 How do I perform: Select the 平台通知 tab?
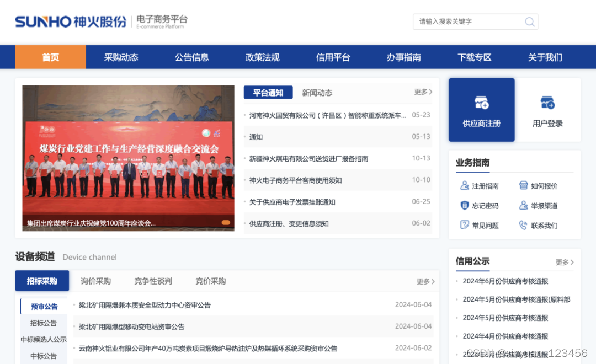pyautogui.click(x=268, y=92)
